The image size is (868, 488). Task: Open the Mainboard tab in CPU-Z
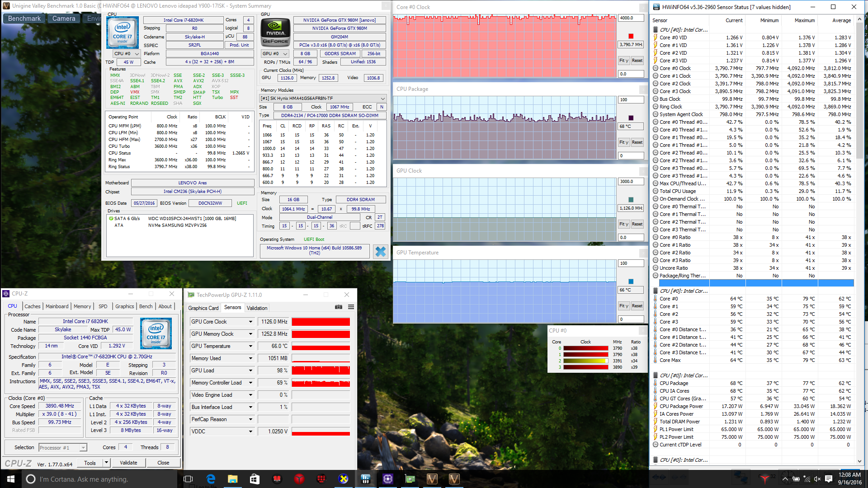[x=57, y=306]
